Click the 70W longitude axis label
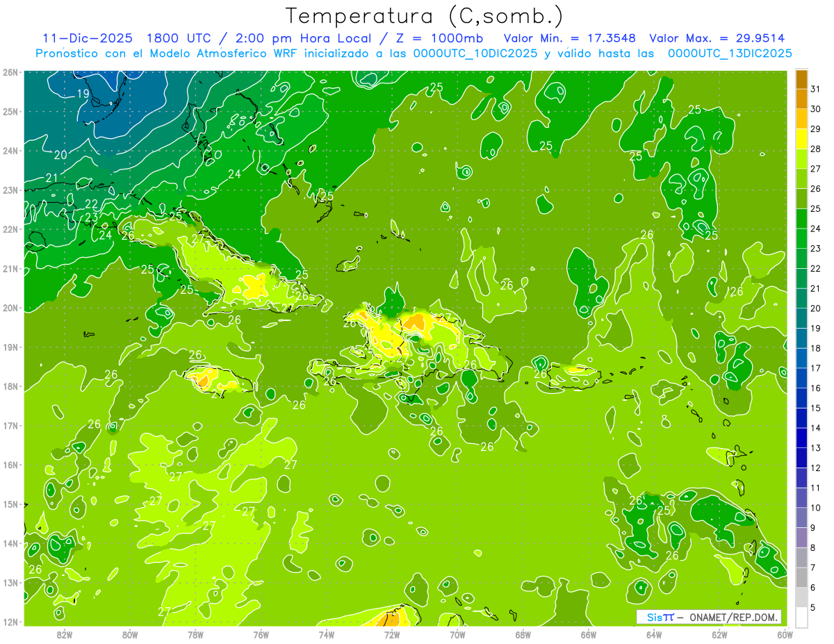This screenshot has height=644, width=834. (x=457, y=634)
